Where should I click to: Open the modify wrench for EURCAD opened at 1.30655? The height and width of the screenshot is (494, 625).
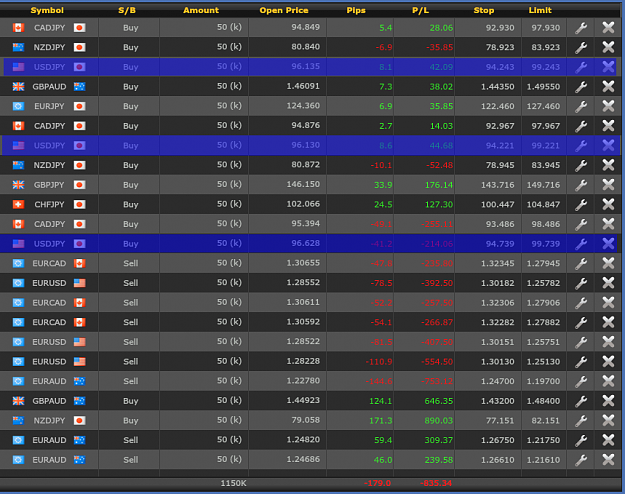click(x=581, y=264)
